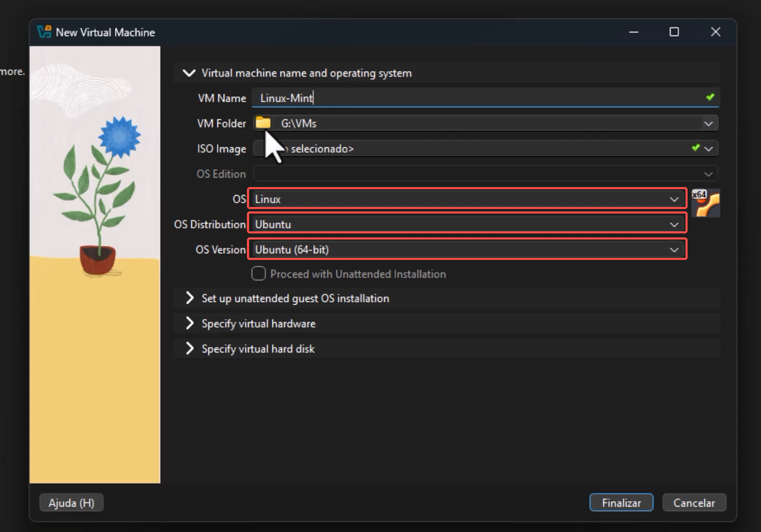Open the OS Version dropdown showing Ubuntu (64-bit)

[x=467, y=249]
